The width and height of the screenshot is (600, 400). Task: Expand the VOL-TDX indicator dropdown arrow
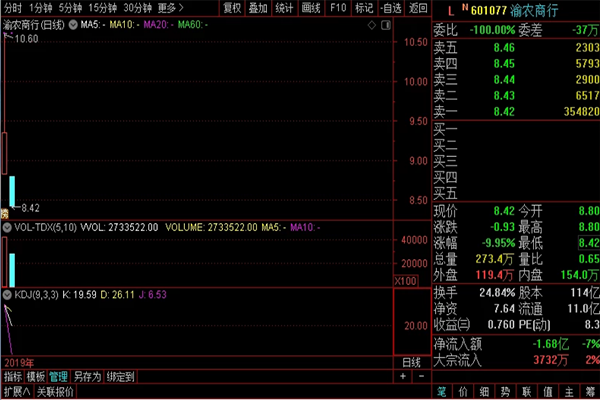7,228
